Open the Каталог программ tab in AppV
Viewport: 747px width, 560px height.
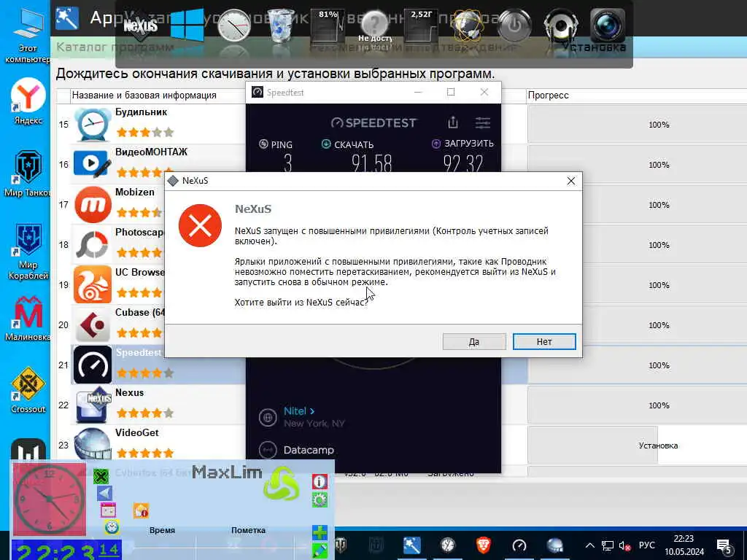[115, 47]
